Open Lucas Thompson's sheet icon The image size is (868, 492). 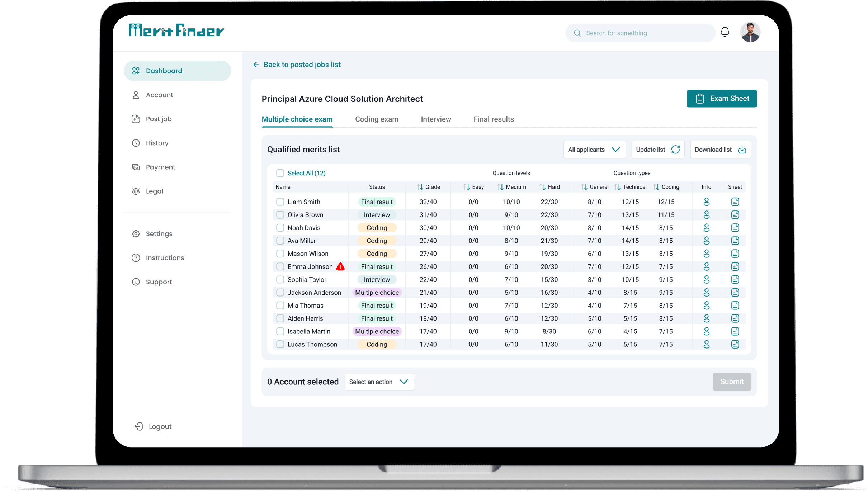[735, 344]
